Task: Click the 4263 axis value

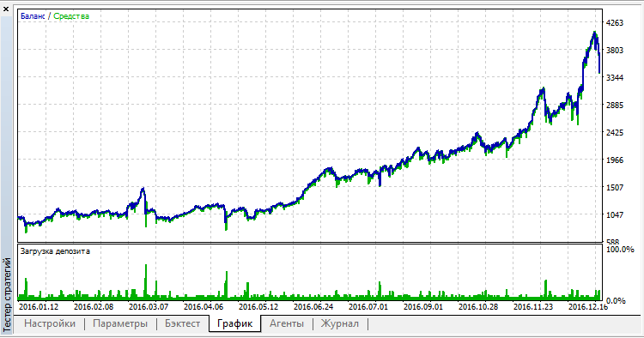Action: [615, 23]
